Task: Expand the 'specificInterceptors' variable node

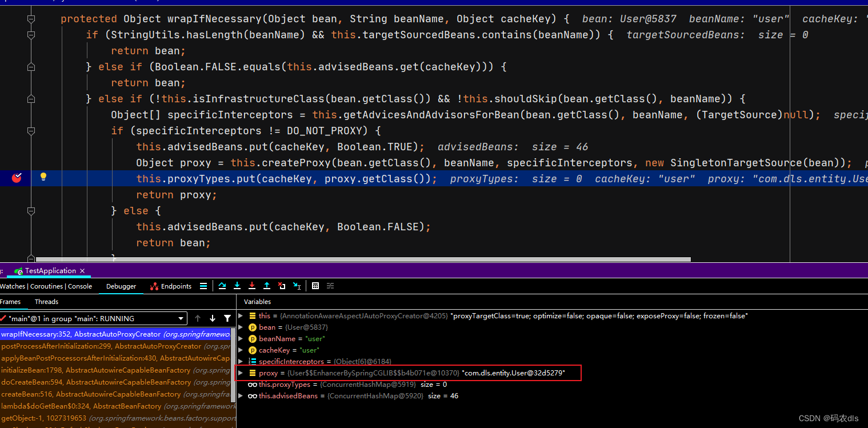Action: point(241,361)
